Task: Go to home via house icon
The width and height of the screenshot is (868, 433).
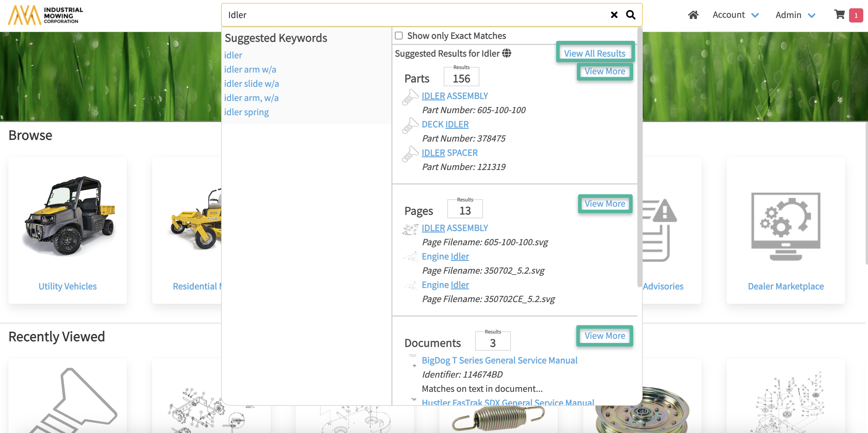Action: click(693, 15)
